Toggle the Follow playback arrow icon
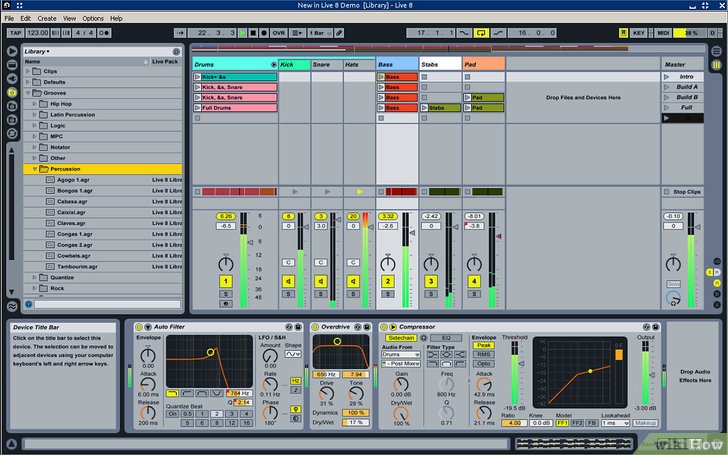Image resolution: width=728 pixels, height=455 pixels. click(x=180, y=33)
